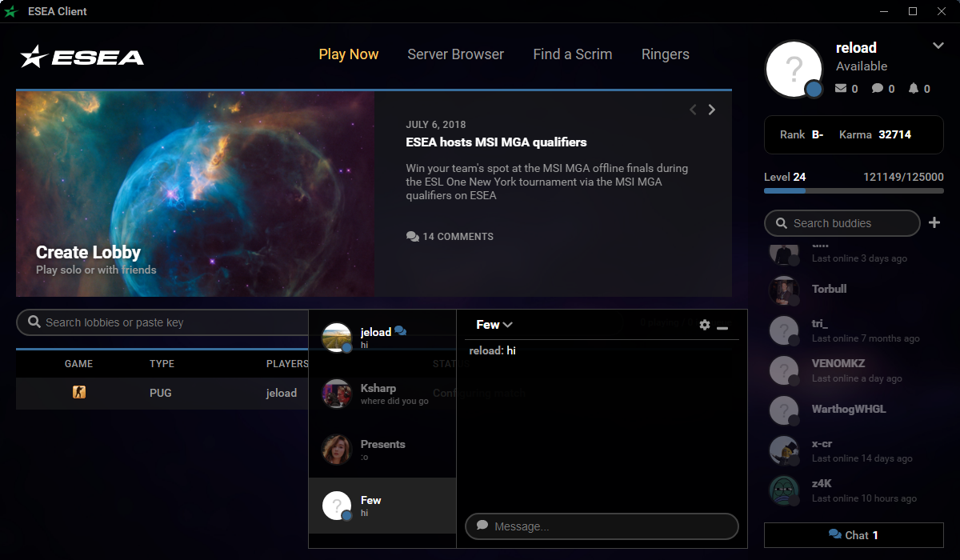Click the GAME column header
This screenshot has height=560, width=960.
point(79,363)
